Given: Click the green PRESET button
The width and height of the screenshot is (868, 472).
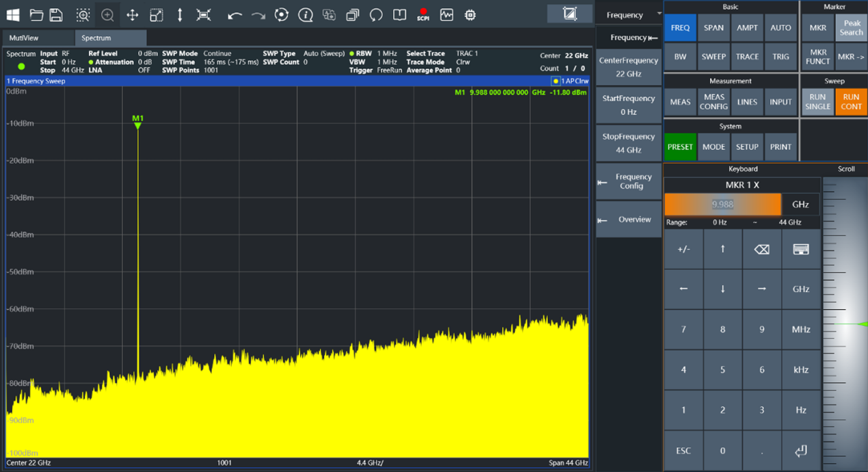Looking at the screenshot, I should point(680,147).
